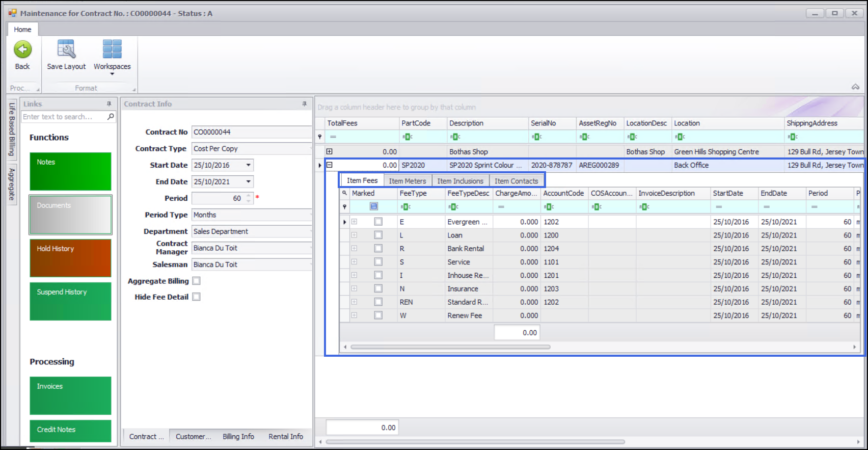The width and height of the screenshot is (868, 450).
Task: Pin the Contract Info panel
Action: [x=305, y=104]
